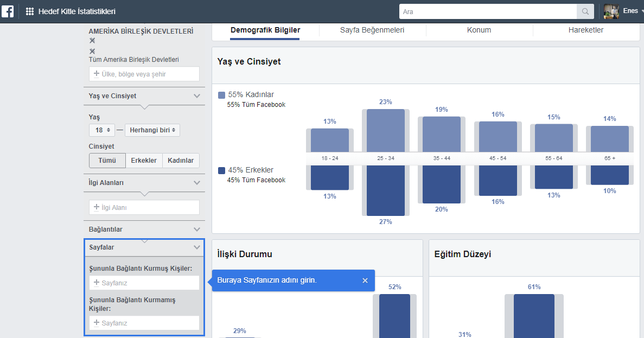Click the plus icon in the first Sayfanız field
644x338 pixels.
[97, 282]
